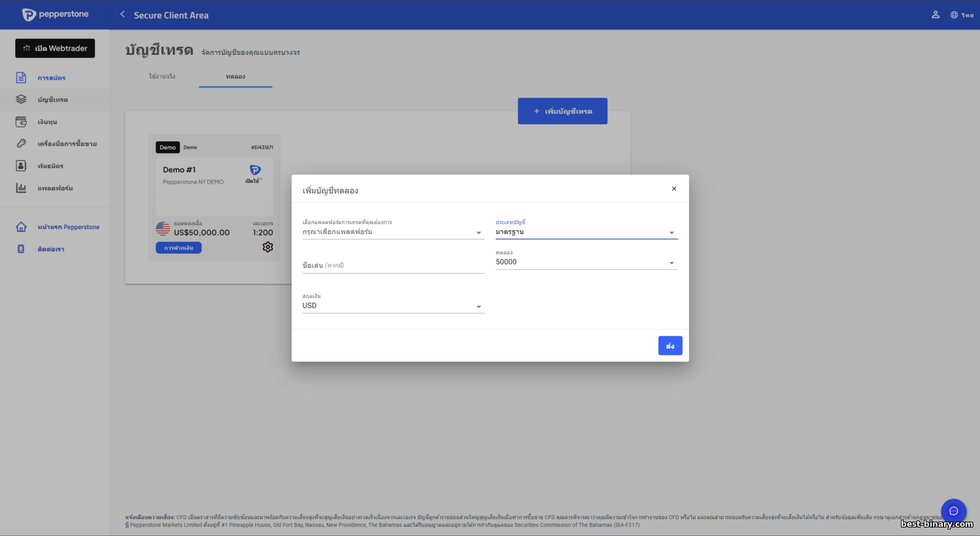Select the demo accounts tab
This screenshot has width=980, height=536.
[x=235, y=76]
